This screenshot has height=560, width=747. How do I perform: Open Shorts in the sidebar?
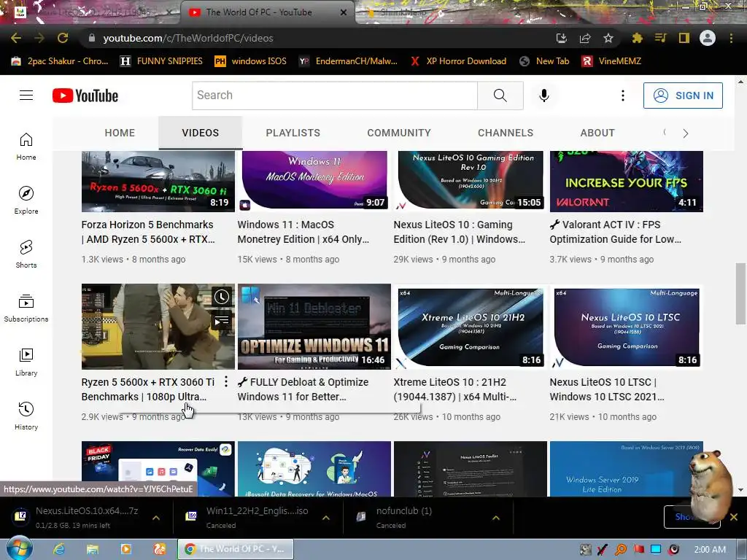coord(26,254)
